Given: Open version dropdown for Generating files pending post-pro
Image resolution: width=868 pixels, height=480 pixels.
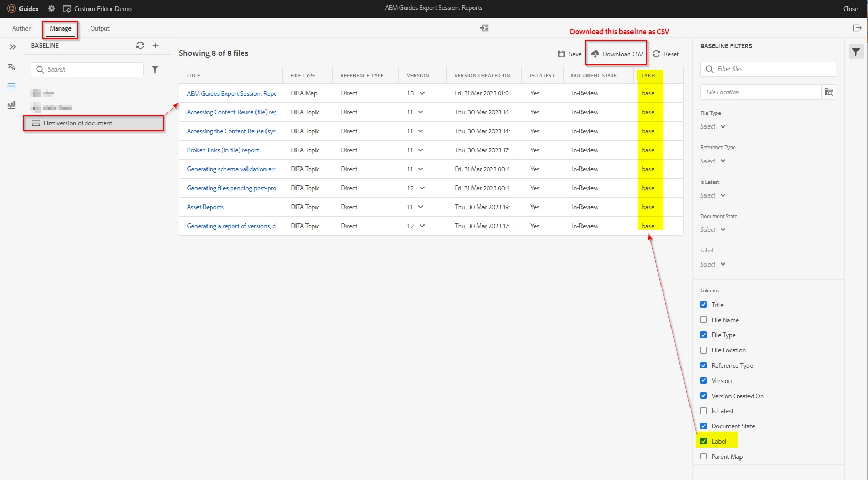Looking at the screenshot, I should tap(422, 188).
